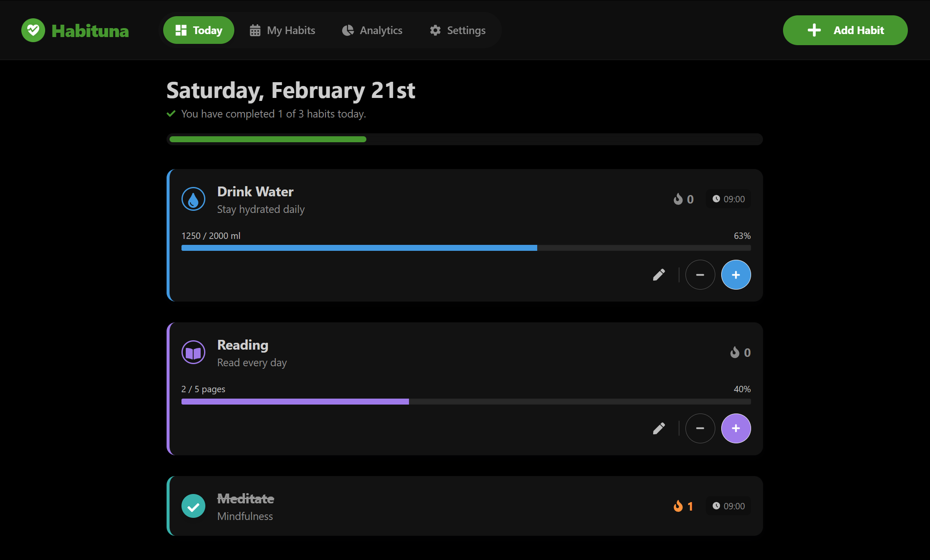930x560 pixels.
Task: Open the Analytics tab
Action: point(372,30)
